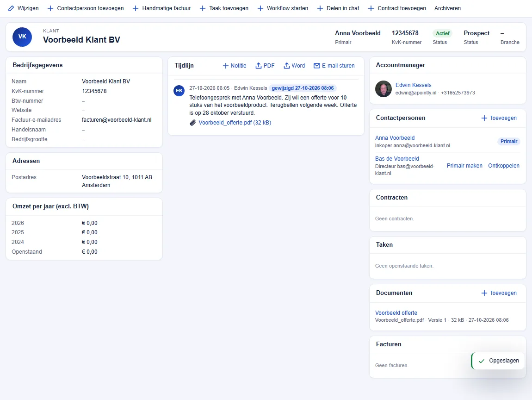The image size is (532, 400).
Task: Open Edwin Kessels accountmanager photo
Action: coord(384,89)
